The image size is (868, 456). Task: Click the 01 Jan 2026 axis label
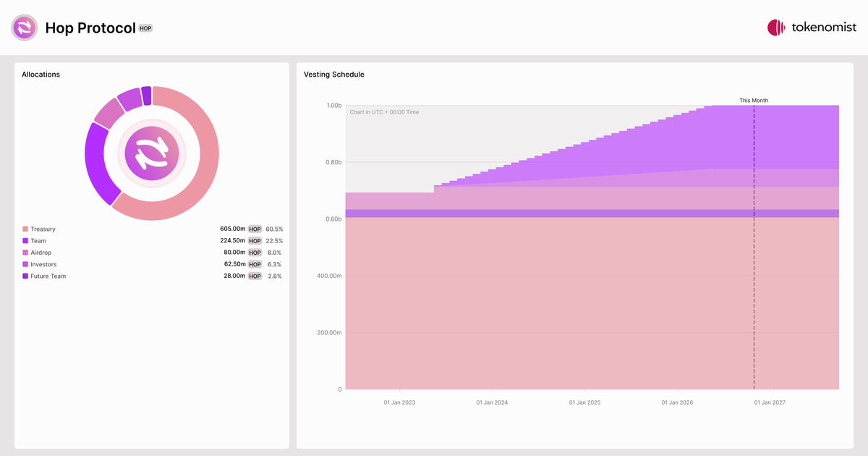tap(677, 402)
